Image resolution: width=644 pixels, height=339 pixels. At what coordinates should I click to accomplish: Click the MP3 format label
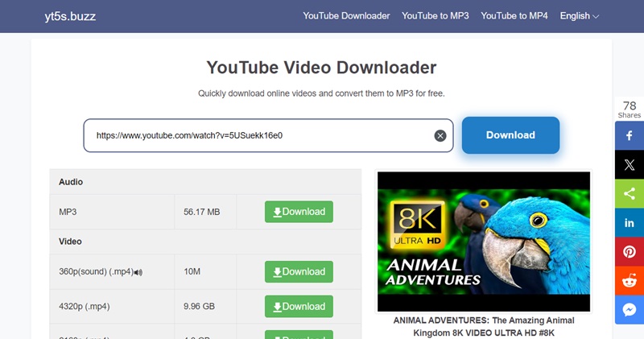point(68,212)
